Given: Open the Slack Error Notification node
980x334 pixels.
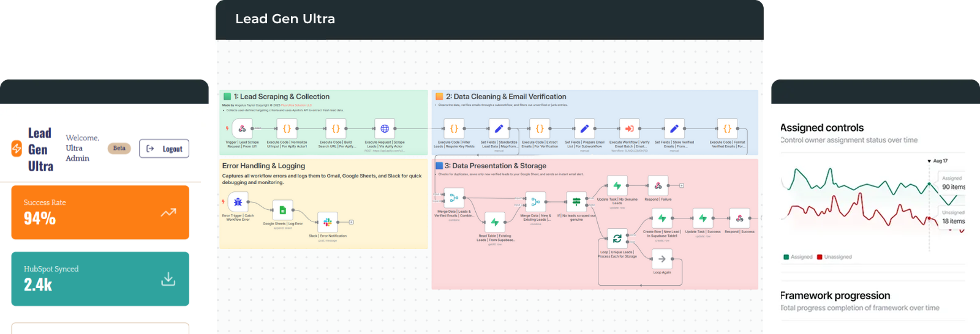Looking at the screenshot, I should coord(327,222).
